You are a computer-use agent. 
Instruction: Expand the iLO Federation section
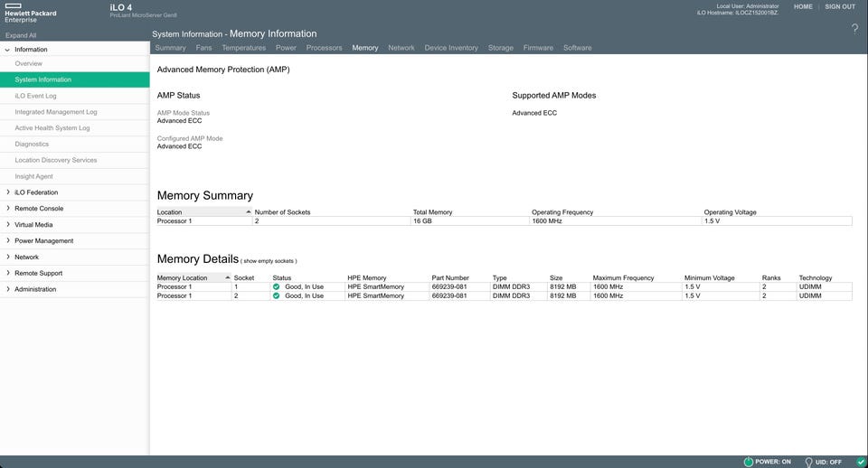[8, 192]
